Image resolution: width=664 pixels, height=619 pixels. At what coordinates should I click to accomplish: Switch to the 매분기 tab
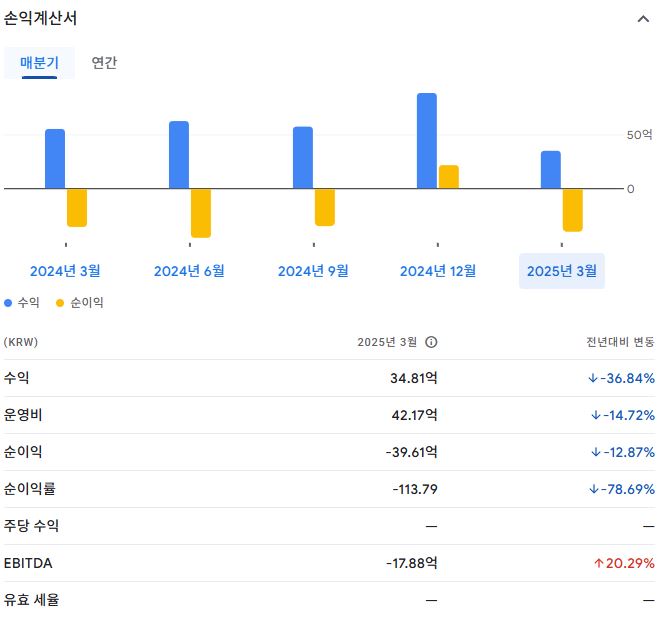click(x=39, y=63)
